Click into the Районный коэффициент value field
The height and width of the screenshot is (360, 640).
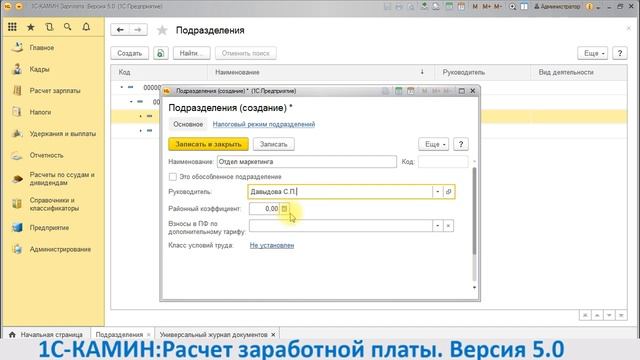point(264,209)
